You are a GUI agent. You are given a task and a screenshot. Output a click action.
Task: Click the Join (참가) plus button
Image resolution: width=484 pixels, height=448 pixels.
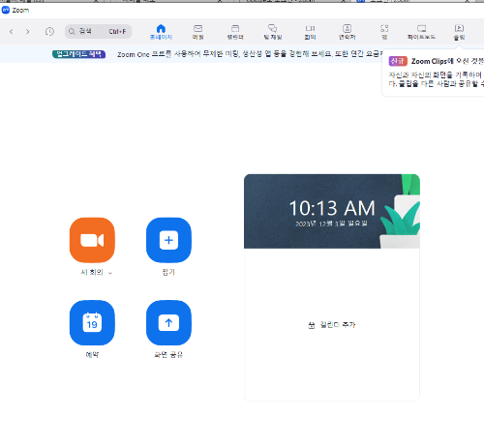168,240
